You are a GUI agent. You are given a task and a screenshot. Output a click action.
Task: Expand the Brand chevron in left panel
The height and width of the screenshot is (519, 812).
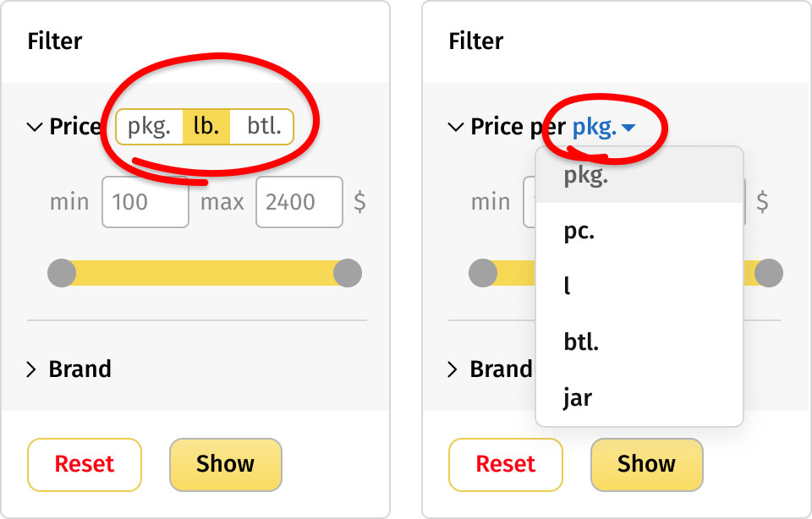[x=31, y=369]
